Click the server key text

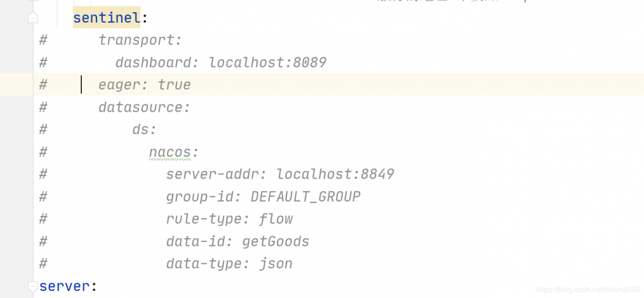click(64, 286)
